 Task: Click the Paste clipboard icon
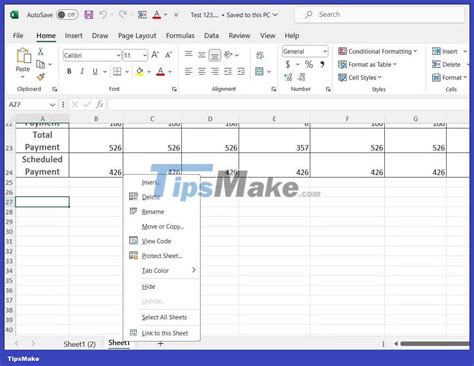[x=23, y=55]
